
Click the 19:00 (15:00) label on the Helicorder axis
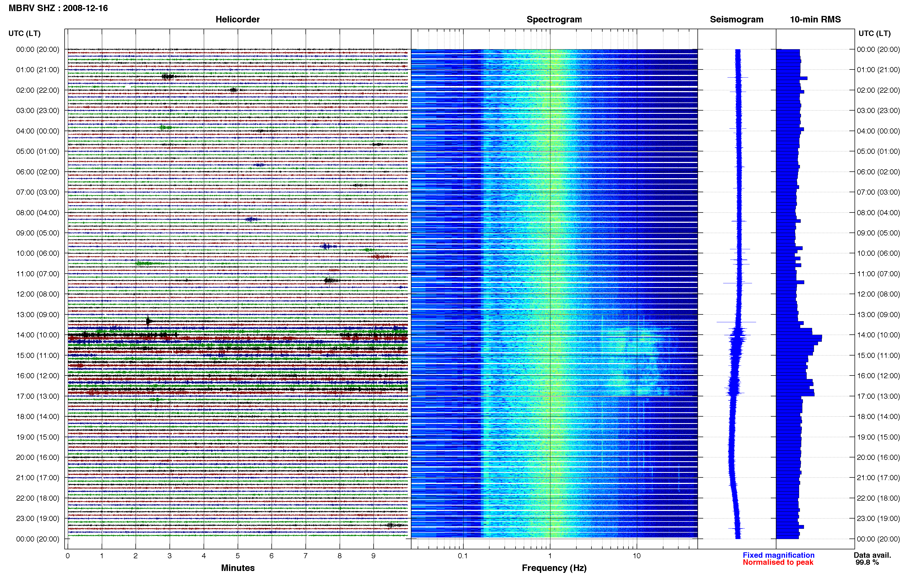(x=38, y=437)
